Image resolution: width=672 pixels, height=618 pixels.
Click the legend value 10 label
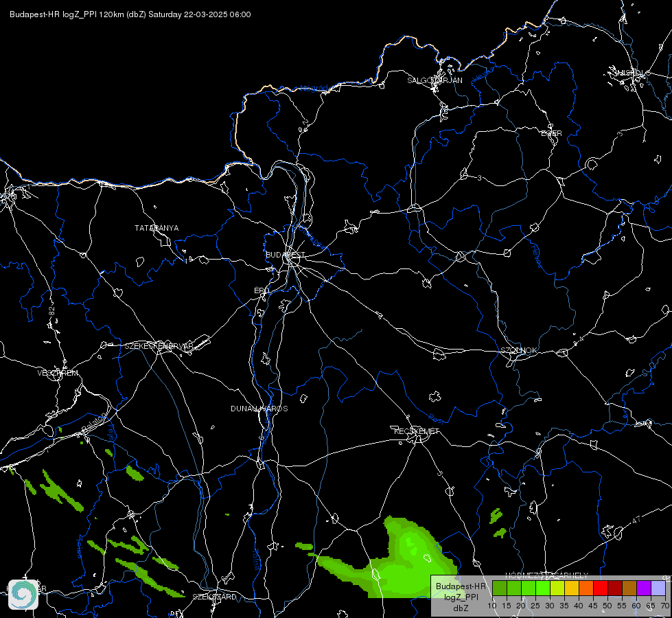pyautogui.click(x=492, y=606)
